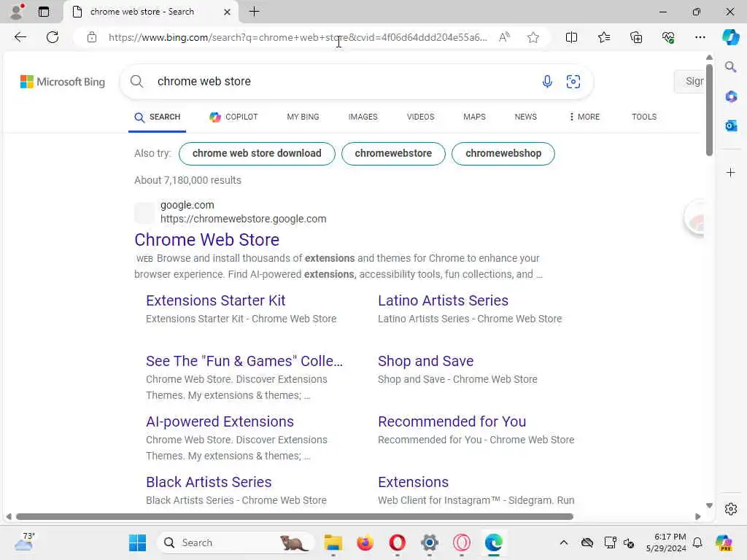Open the Chrome Web Store result title
The image size is (747, 560).
pyautogui.click(x=206, y=239)
